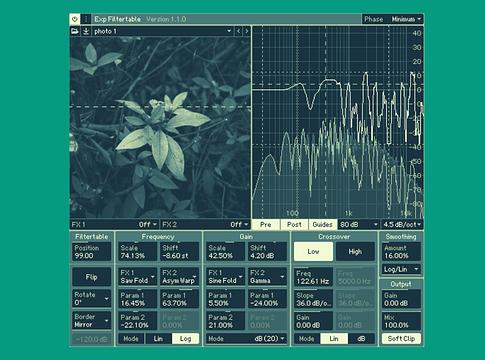Click the Gain Shift 4.20 dB field
The height and width of the screenshot is (360, 485).
pos(267,252)
